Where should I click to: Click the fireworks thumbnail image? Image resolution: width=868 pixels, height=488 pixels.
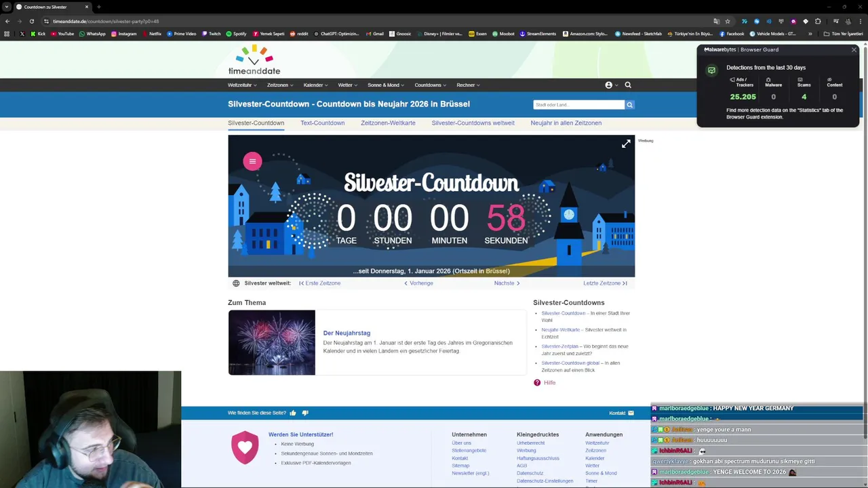(272, 342)
